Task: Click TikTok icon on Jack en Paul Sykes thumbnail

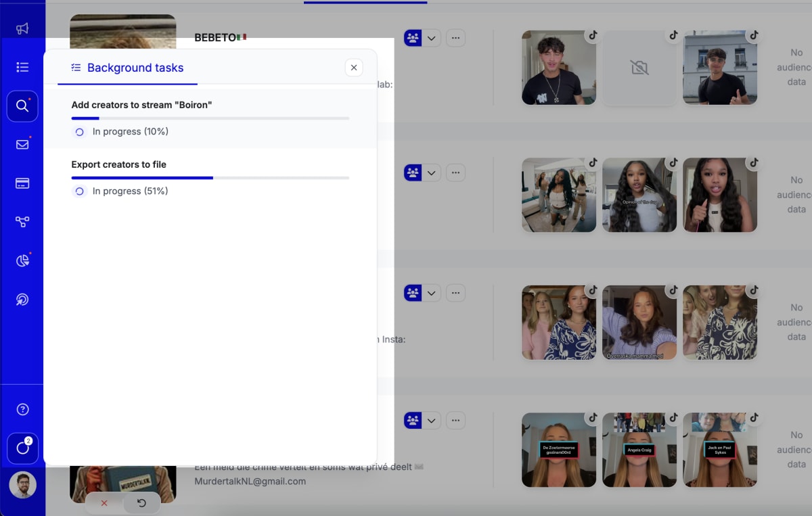Action: click(754, 418)
